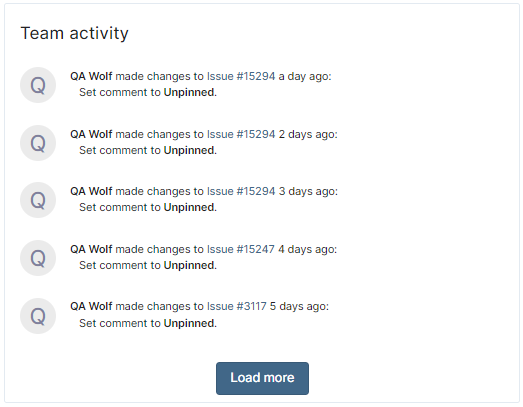Click 'Unpinned' text under the Issue #15247 entry
This screenshot has height=407, width=523.
(x=190, y=265)
